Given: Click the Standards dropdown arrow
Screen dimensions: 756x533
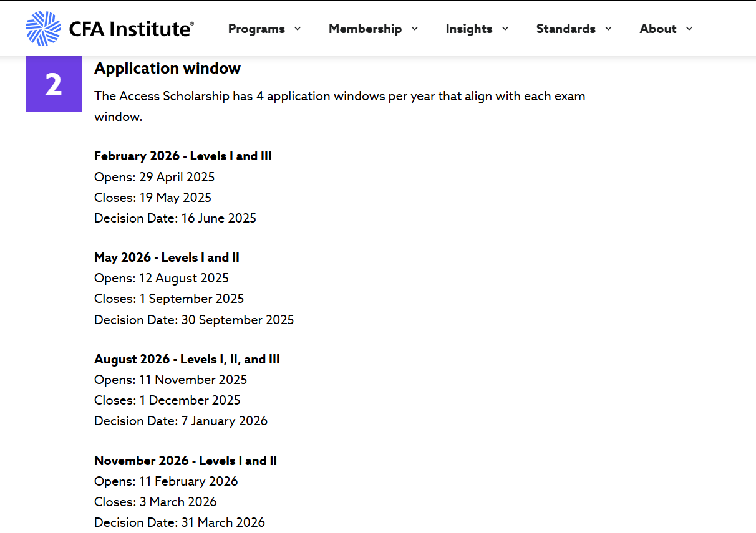Looking at the screenshot, I should tap(608, 29).
